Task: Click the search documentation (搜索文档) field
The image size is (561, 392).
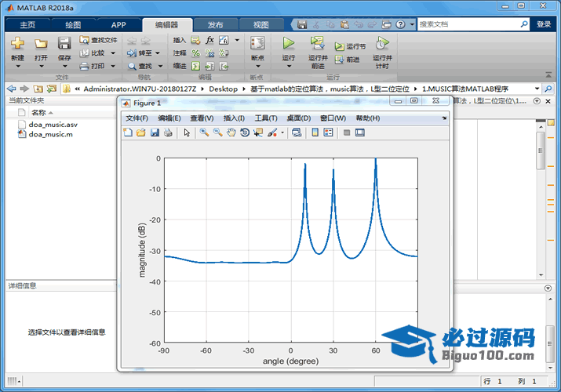Action: pyautogui.click(x=473, y=24)
